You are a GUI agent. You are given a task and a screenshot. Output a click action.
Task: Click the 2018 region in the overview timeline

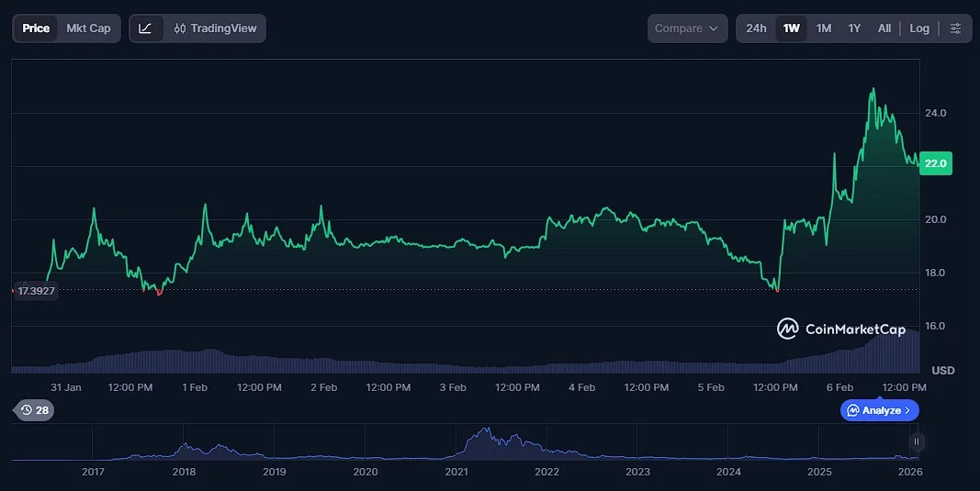point(185,450)
